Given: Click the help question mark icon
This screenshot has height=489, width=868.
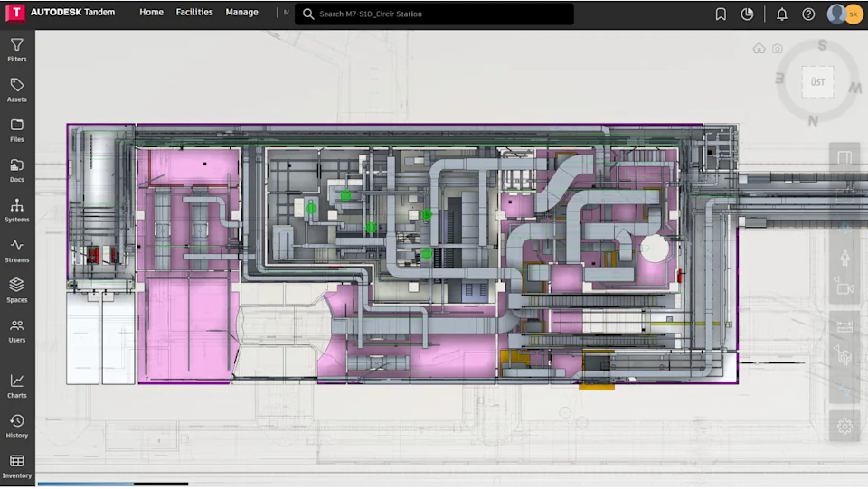Looking at the screenshot, I should coord(808,14).
